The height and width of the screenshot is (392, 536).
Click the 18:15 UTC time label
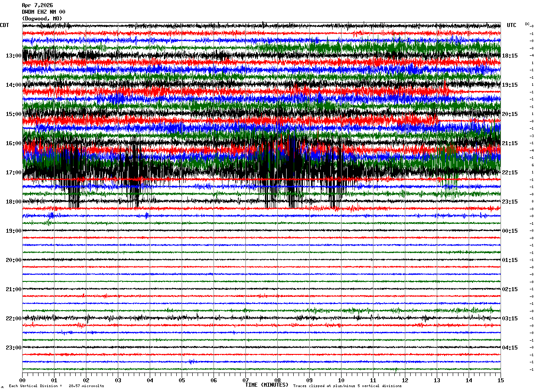click(509, 56)
